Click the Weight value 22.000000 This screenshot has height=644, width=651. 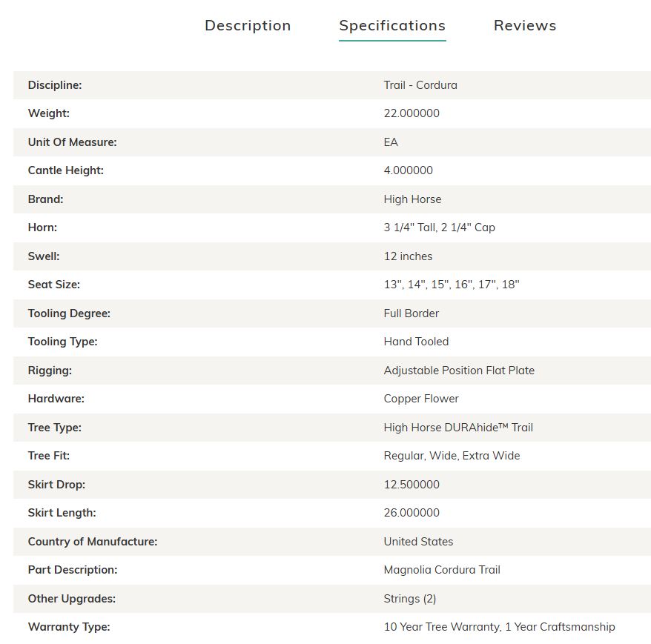click(x=412, y=113)
